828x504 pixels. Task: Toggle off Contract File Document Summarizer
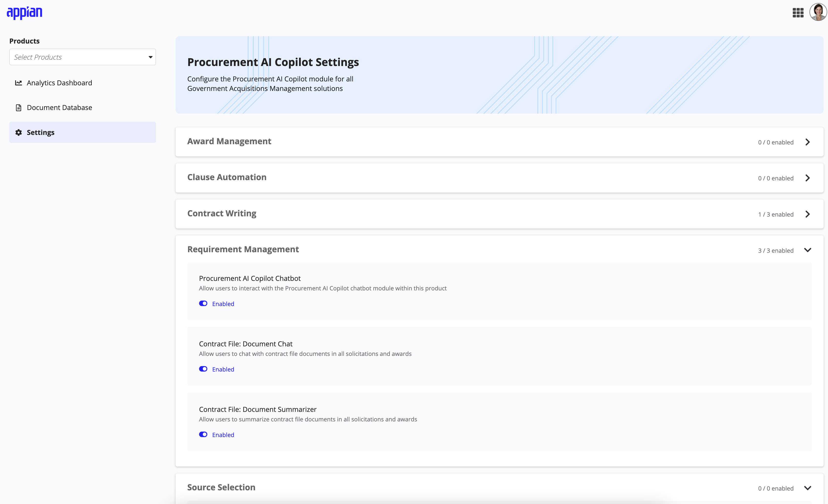point(203,434)
